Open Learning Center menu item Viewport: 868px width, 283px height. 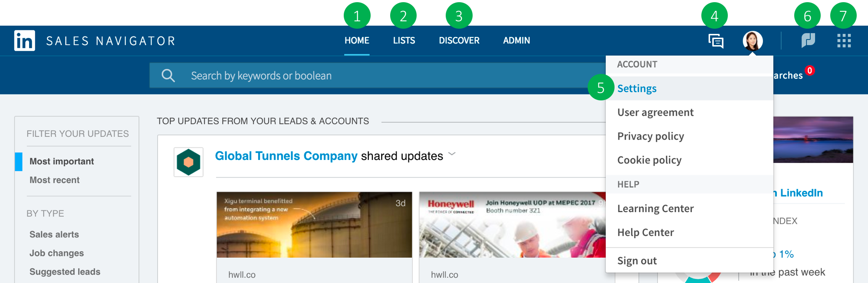690,208
